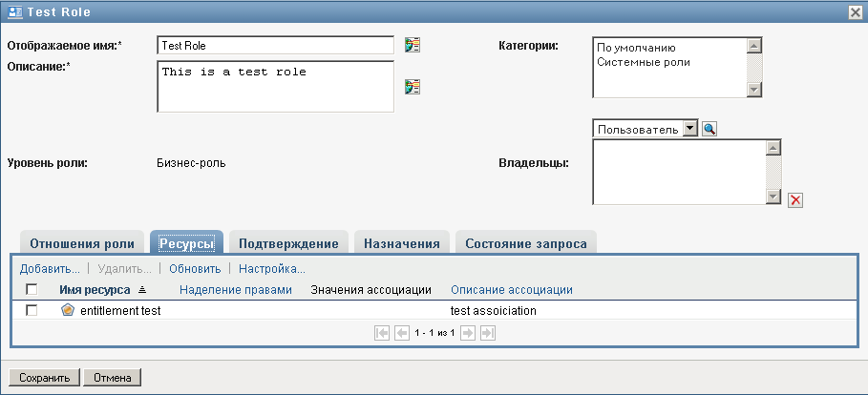The height and width of the screenshot is (395, 868).
Task: Click the red X delete owner icon
Action: (794, 199)
